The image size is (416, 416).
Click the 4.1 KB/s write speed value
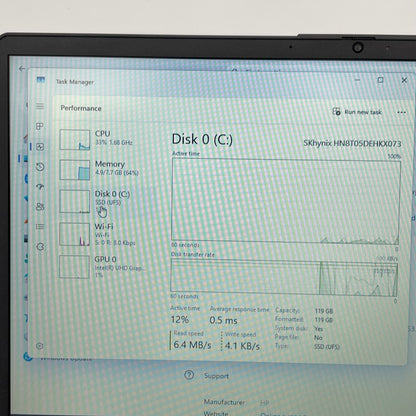[x=242, y=346]
